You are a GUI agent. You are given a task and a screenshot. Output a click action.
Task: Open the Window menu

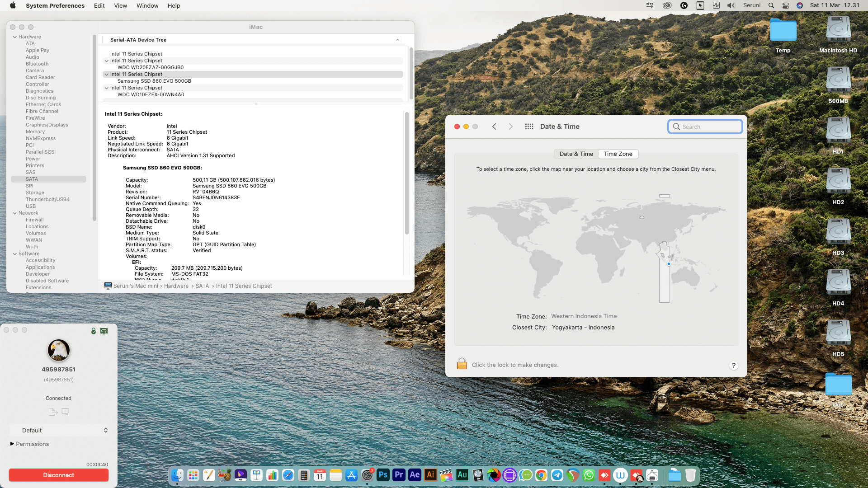[147, 5]
